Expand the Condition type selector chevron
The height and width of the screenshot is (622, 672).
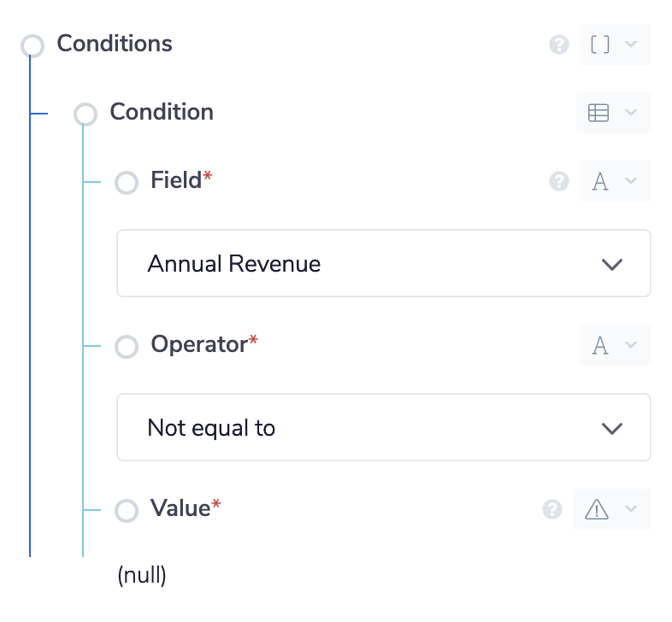click(631, 113)
